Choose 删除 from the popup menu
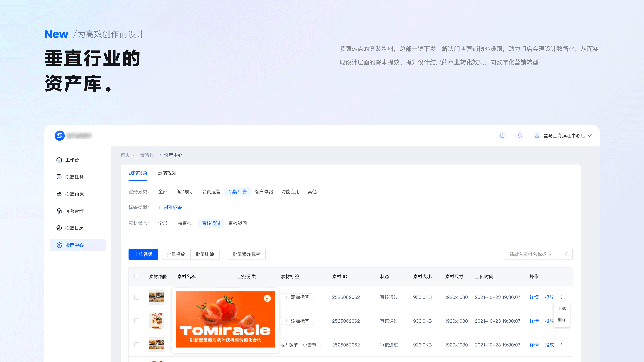 pyautogui.click(x=562, y=320)
